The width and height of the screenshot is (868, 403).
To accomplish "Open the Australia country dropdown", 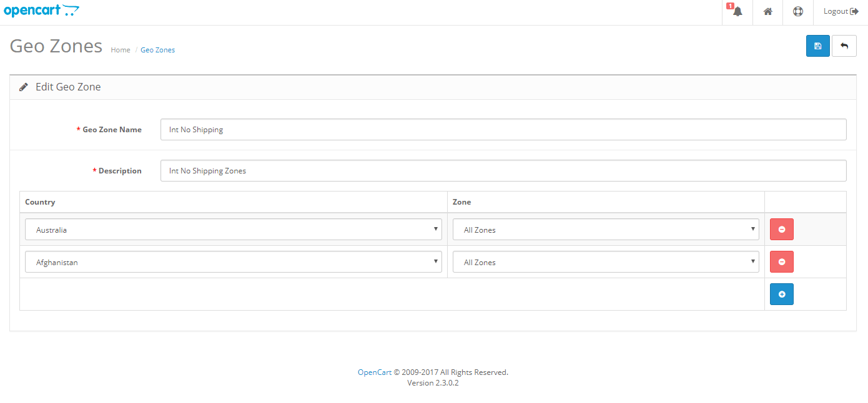I will pyautogui.click(x=233, y=229).
